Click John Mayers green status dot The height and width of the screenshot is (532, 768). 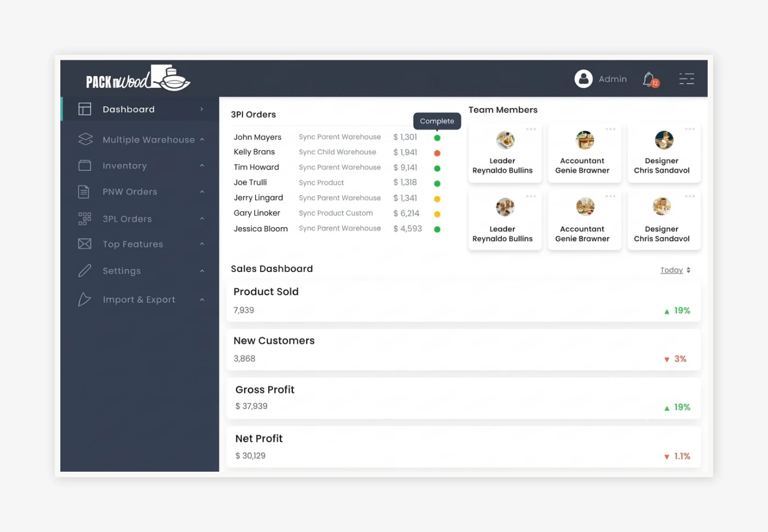437,138
